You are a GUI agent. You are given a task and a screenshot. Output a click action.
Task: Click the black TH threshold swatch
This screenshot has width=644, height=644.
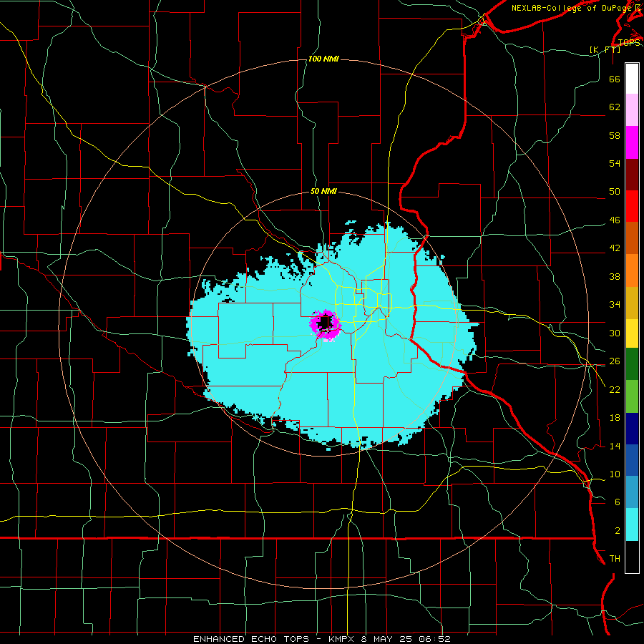(632, 557)
